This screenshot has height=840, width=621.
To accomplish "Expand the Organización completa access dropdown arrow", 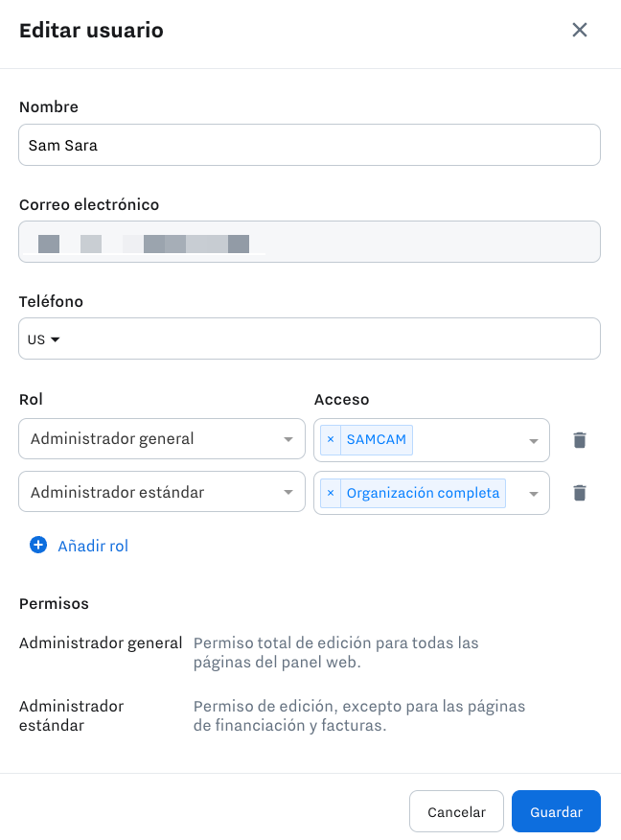I will [533, 494].
